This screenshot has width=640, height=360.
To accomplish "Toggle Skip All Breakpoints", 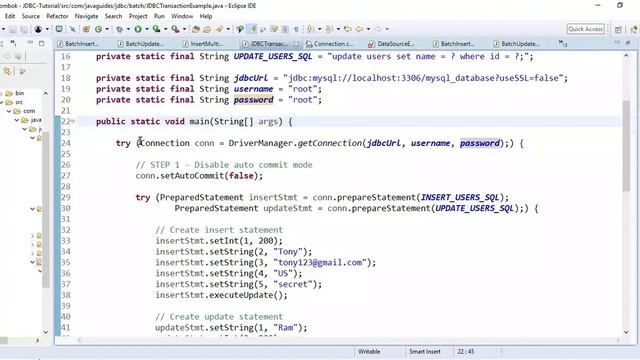I will [x=72, y=29].
